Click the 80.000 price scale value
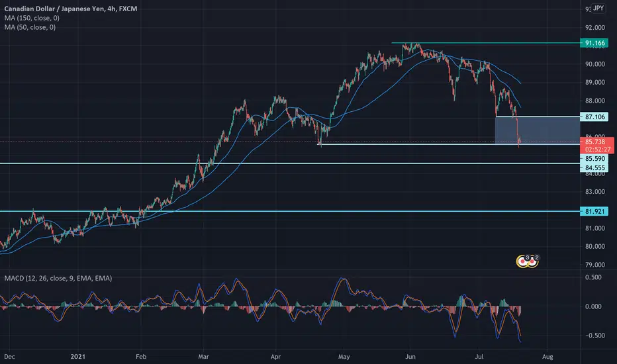The image size is (617, 364). [x=595, y=246]
